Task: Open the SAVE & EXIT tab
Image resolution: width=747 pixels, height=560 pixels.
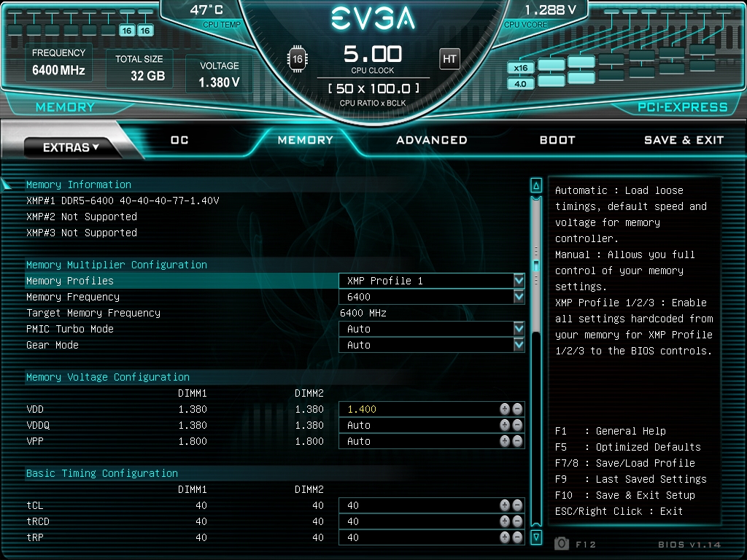Action: click(684, 140)
